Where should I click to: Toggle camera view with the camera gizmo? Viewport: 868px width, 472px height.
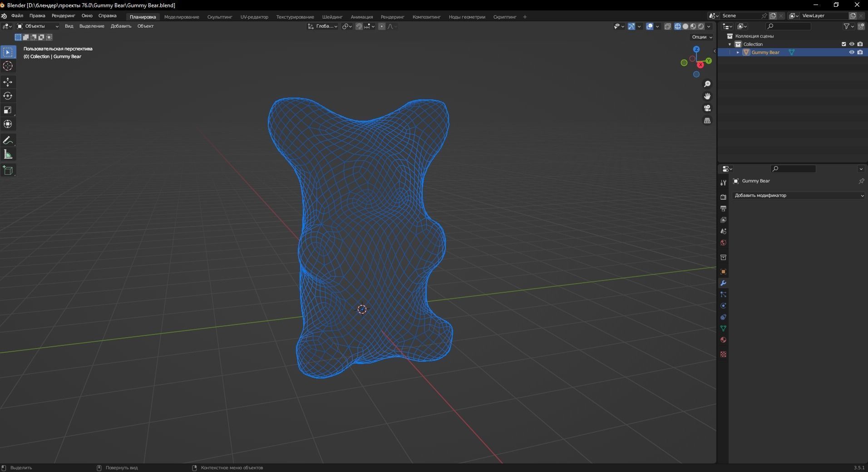tap(707, 108)
